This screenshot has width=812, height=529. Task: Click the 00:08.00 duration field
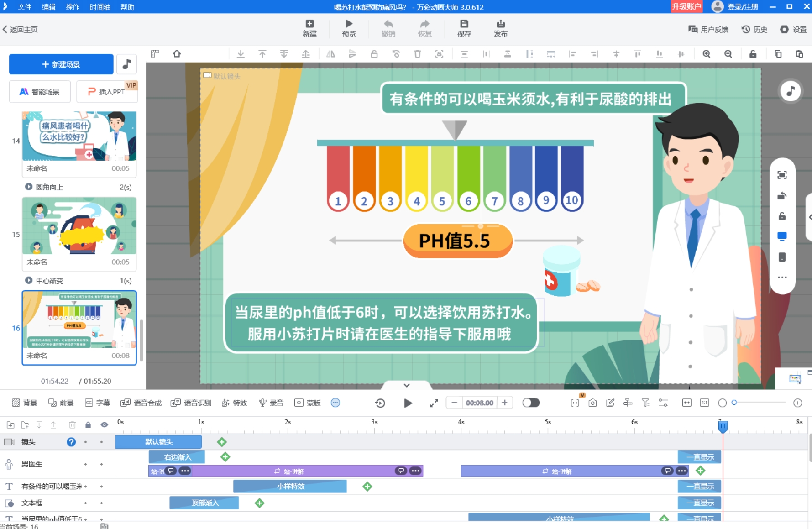click(x=479, y=403)
